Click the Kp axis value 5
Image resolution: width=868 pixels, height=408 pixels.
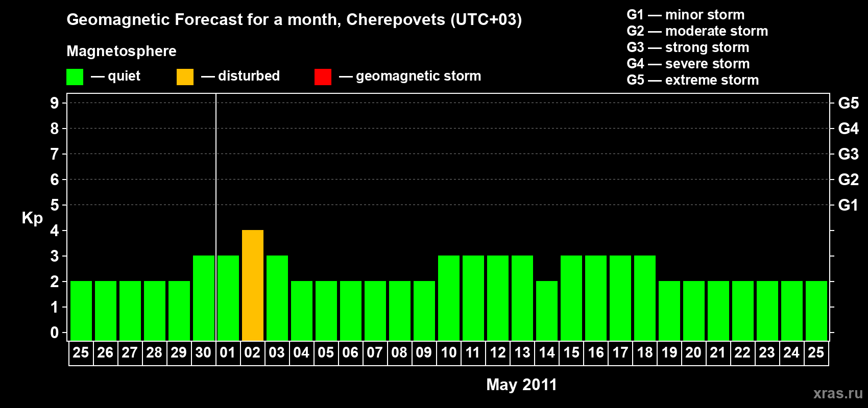tap(55, 205)
